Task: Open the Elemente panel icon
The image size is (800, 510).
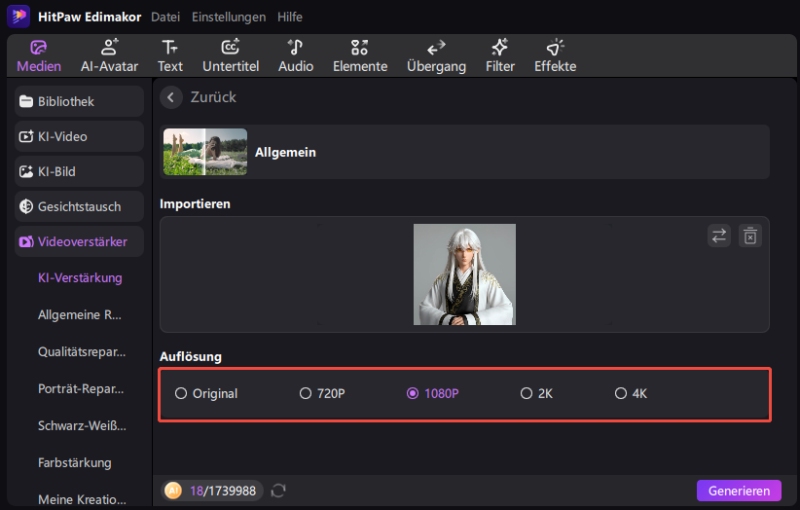Action: [359, 48]
